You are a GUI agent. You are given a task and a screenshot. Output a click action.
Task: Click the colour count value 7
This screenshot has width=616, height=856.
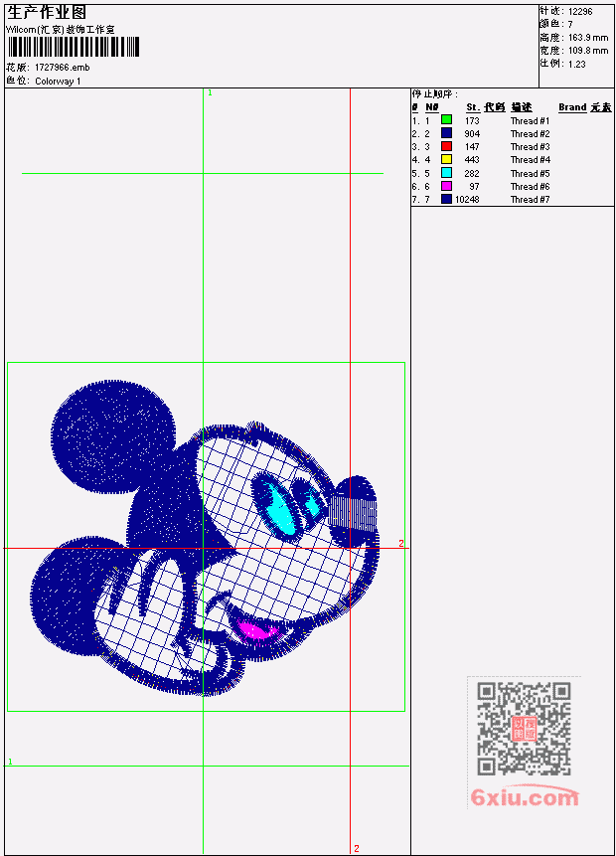click(x=570, y=25)
